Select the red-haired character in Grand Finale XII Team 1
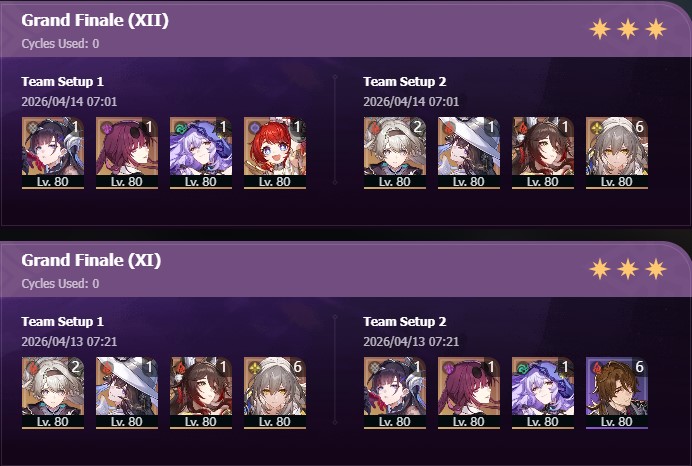 pyautogui.click(x=275, y=153)
